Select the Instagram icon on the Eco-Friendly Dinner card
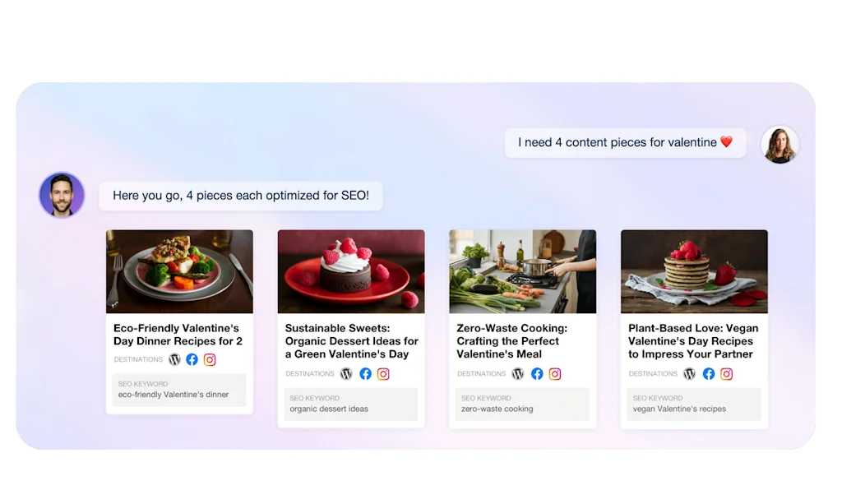This screenshot has height=504, width=842. pyautogui.click(x=210, y=359)
